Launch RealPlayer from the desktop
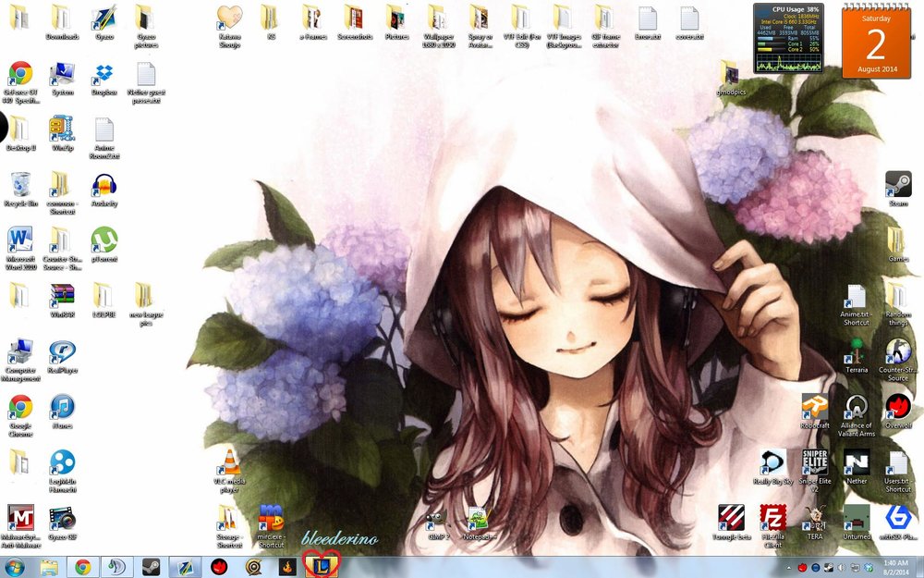Image resolution: width=924 pixels, height=578 pixels. (62, 356)
